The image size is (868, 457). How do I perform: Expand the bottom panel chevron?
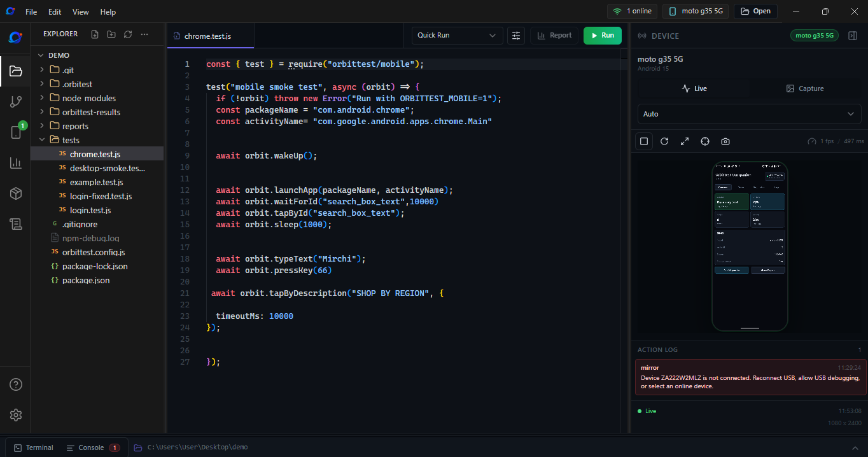pyautogui.click(x=855, y=447)
